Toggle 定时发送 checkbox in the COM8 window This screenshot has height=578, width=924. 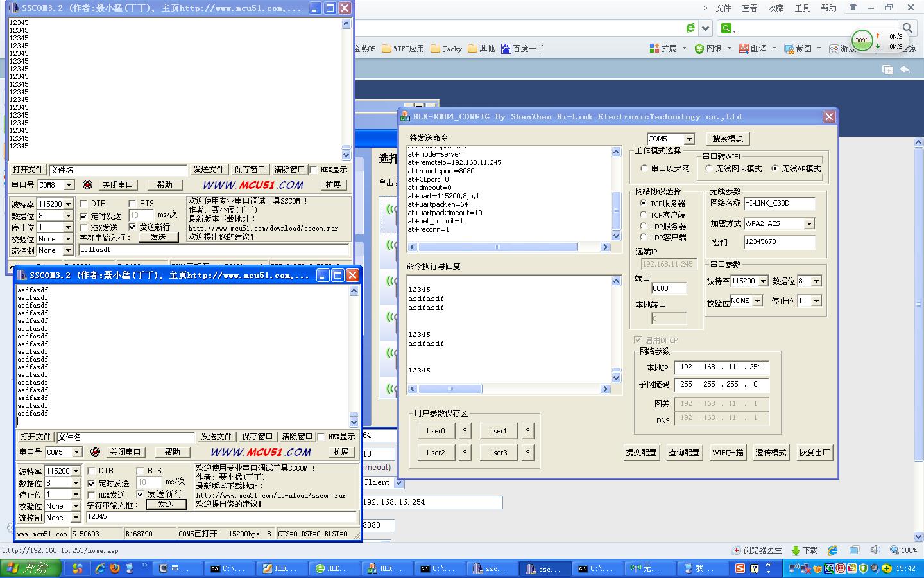click(x=83, y=216)
